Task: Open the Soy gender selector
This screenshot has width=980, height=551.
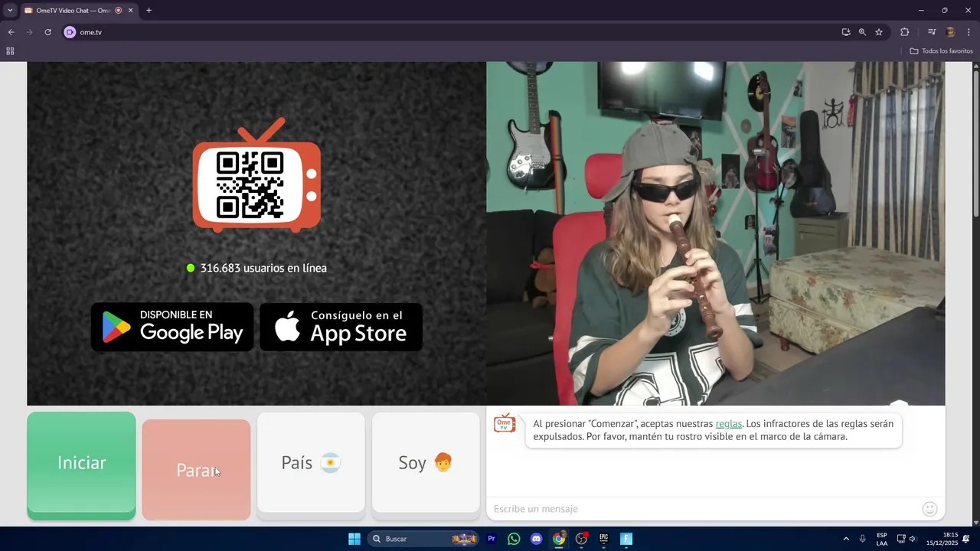Action: click(x=426, y=463)
